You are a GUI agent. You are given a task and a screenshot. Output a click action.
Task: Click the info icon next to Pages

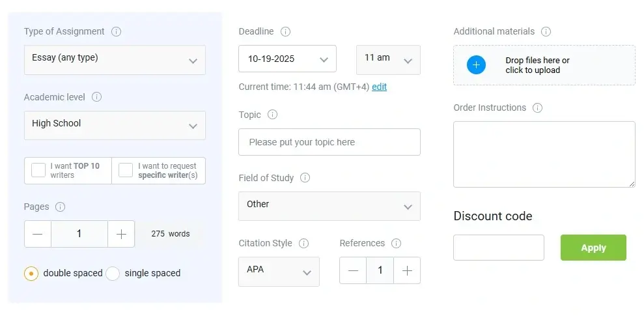click(x=61, y=207)
